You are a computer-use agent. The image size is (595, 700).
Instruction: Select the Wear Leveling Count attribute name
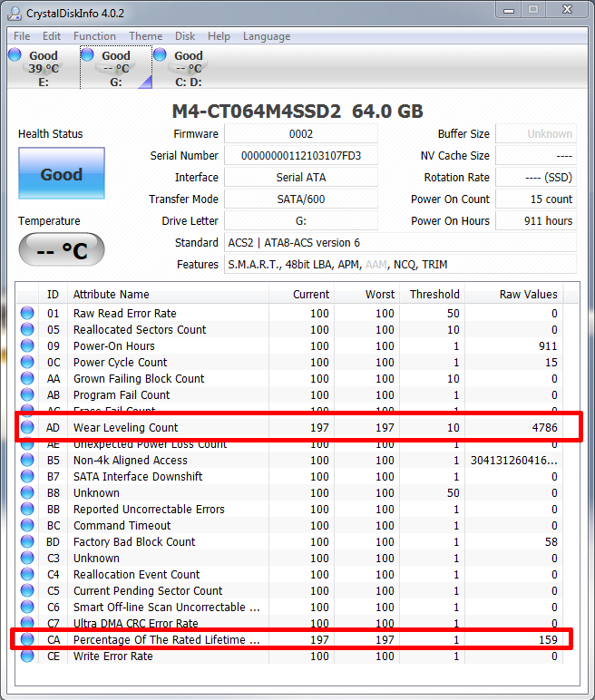tap(125, 428)
